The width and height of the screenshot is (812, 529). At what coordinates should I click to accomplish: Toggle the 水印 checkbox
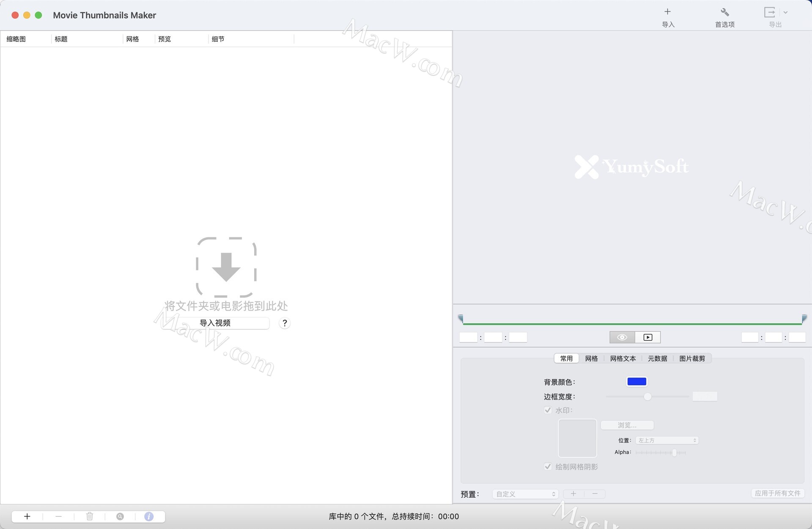(548, 410)
